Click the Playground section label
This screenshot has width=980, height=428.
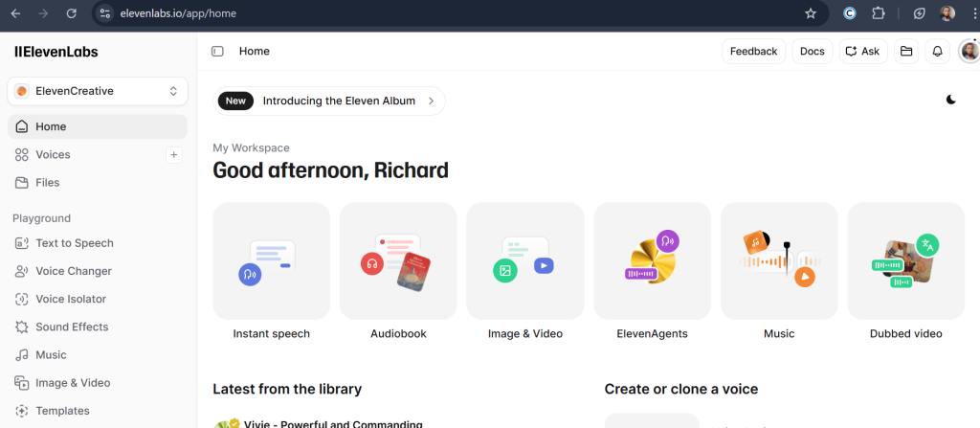41,218
